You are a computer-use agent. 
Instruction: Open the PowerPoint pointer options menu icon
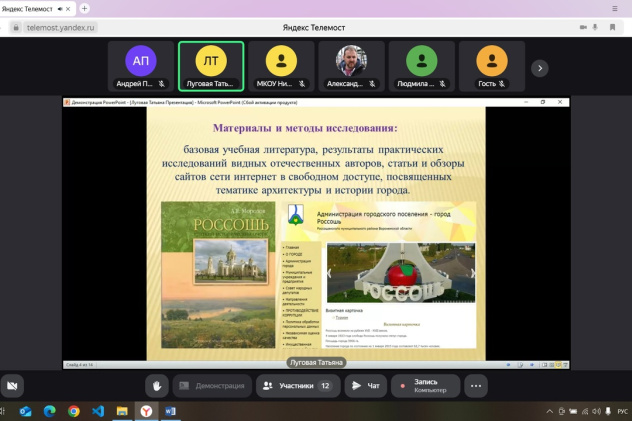pyautogui.click(x=520, y=365)
